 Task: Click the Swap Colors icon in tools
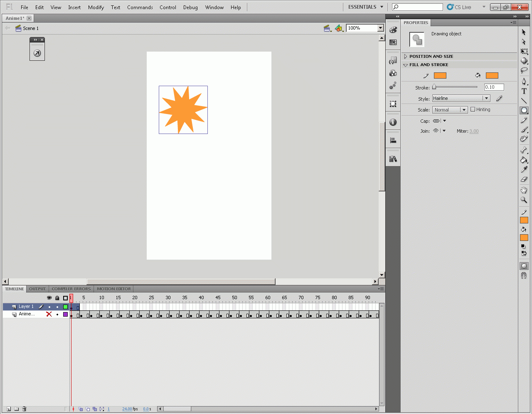point(524,253)
